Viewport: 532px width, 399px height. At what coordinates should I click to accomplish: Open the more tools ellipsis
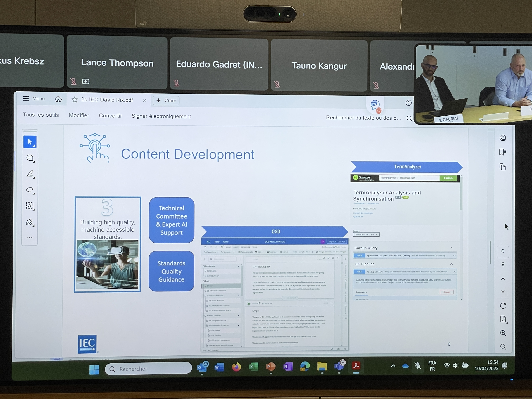pos(29,238)
